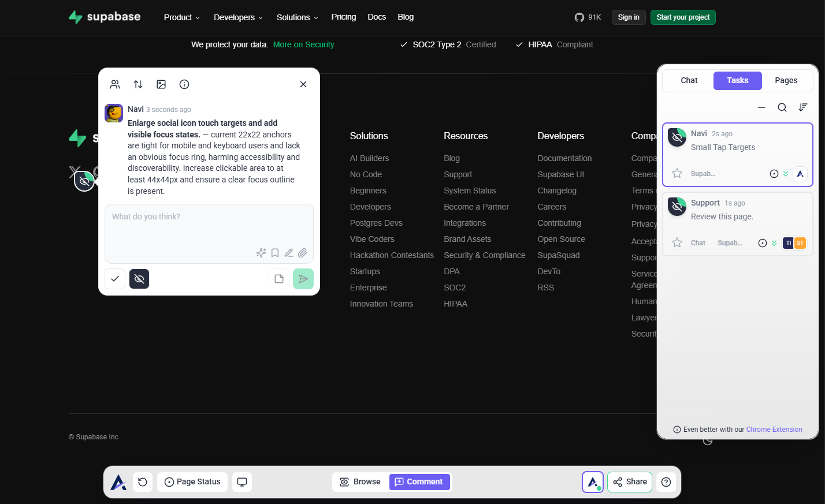
Task: Mark comment resolved with the checkmark button
Action: 115,279
